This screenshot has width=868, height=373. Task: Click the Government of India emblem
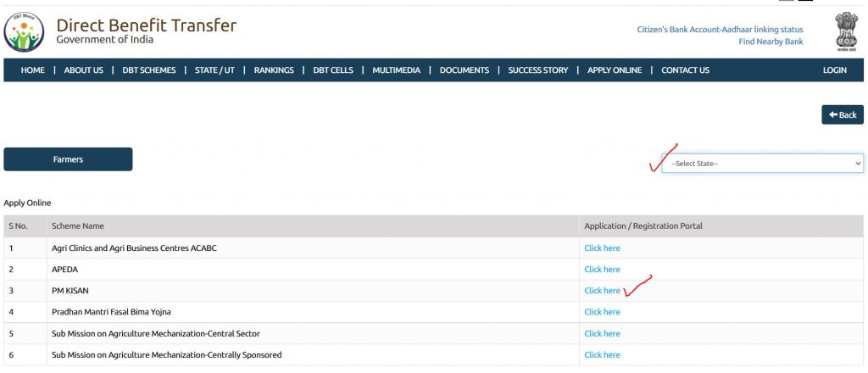pyautogui.click(x=847, y=33)
